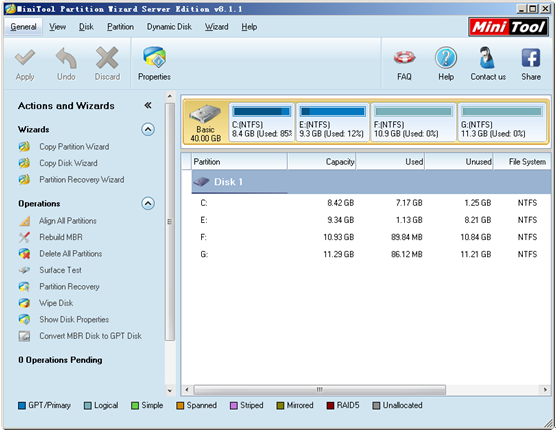Click the Undo arrow icon
Viewport: 556px width, 431px height.
pyautogui.click(x=66, y=58)
